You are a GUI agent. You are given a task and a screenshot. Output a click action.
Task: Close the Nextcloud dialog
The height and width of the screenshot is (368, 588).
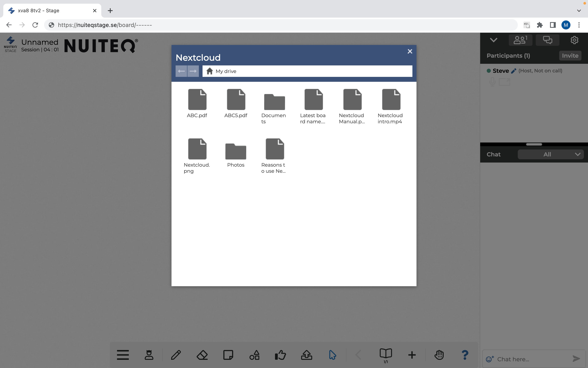410,51
